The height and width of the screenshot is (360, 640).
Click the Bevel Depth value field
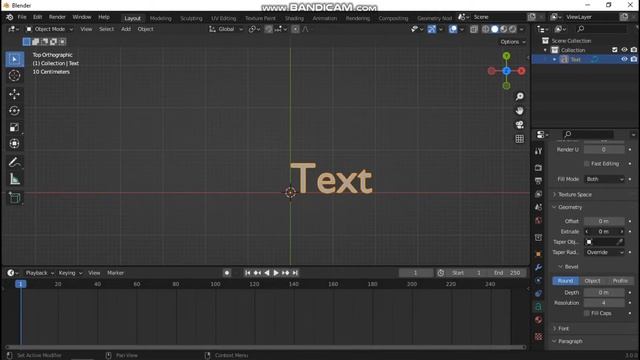(x=604, y=293)
